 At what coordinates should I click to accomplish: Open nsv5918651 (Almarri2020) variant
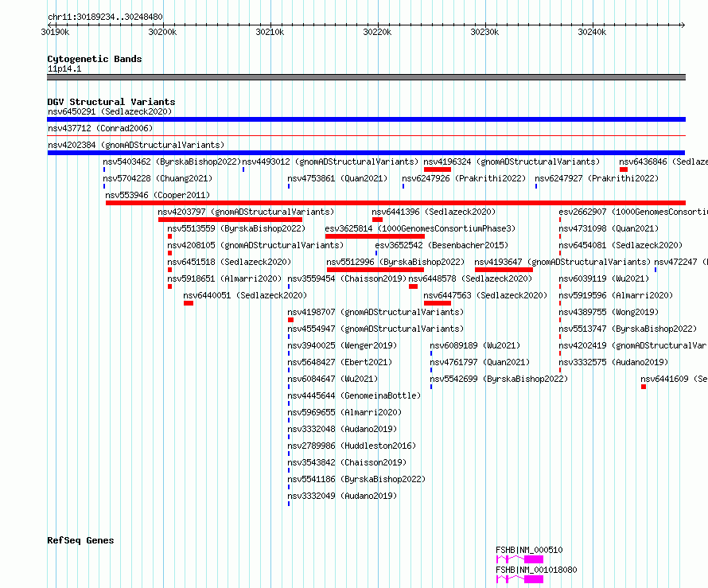coord(224,278)
